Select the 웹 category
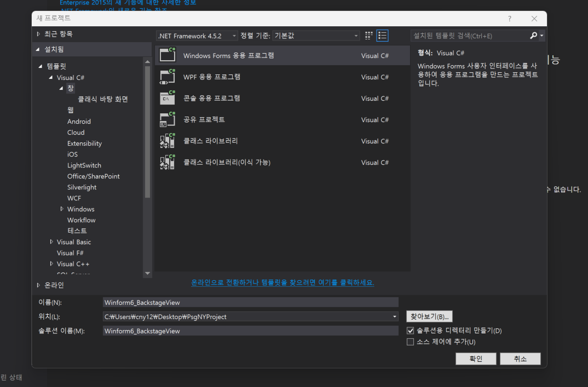The height and width of the screenshot is (387, 588). [71, 110]
